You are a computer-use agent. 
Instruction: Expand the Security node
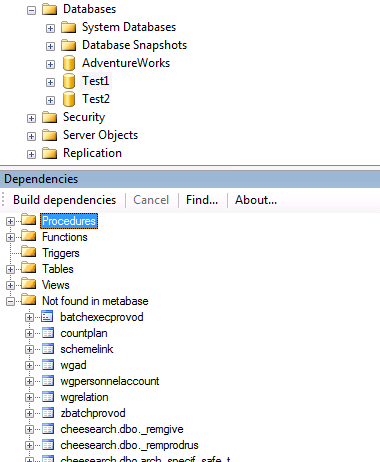[31, 118]
